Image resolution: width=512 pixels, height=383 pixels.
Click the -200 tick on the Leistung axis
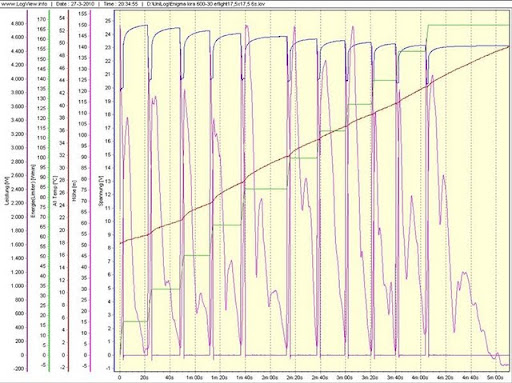click(x=19, y=369)
